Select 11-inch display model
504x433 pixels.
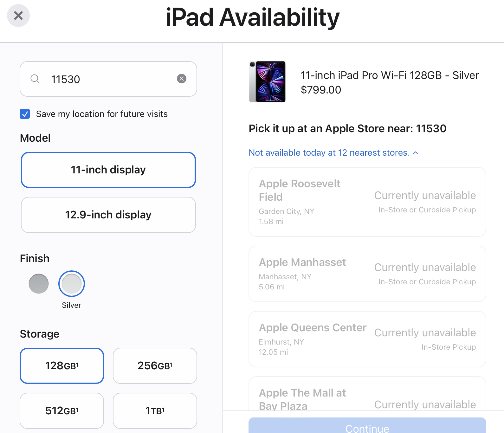click(x=108, y=170)
